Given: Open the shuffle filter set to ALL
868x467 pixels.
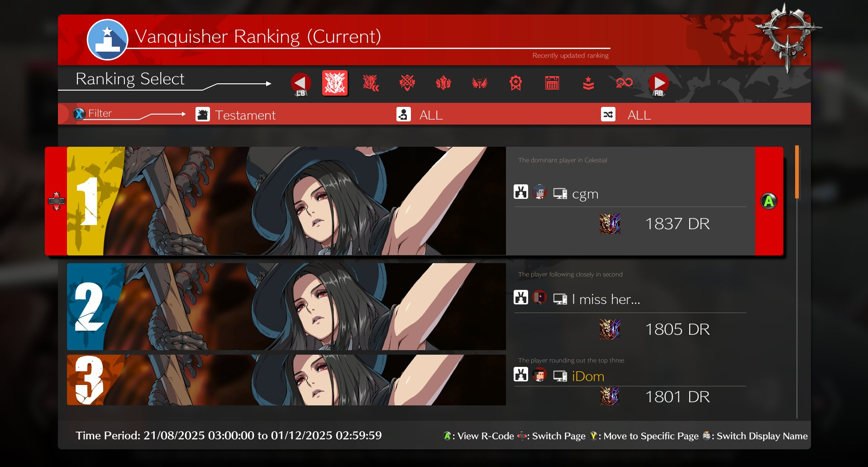Looking at the screenshot, I should (x=639, y=115).
